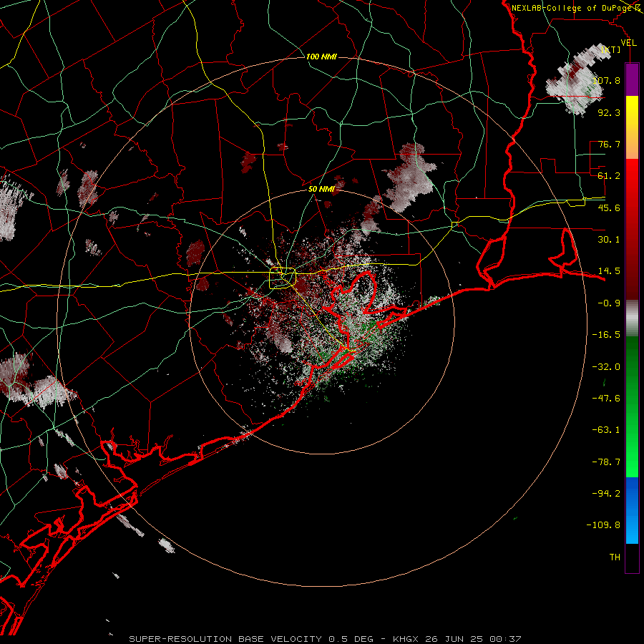Select the 76.7 scale value

coord(609,144)
